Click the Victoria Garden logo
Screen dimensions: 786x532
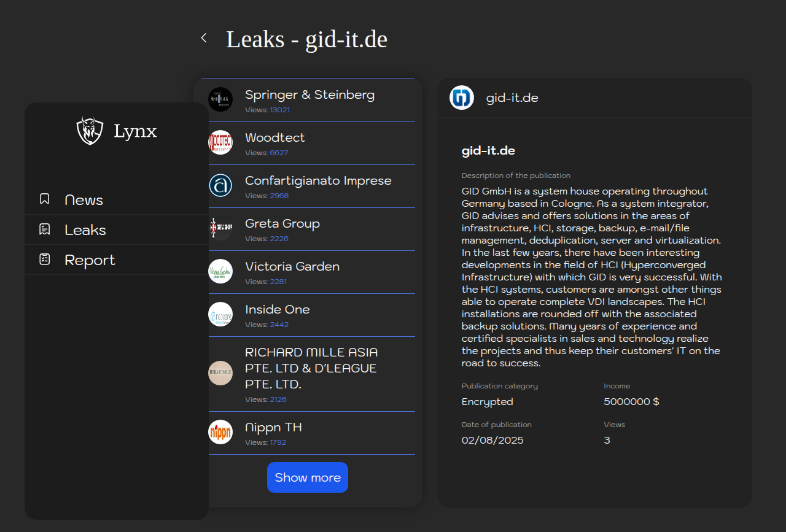(220, 271)
